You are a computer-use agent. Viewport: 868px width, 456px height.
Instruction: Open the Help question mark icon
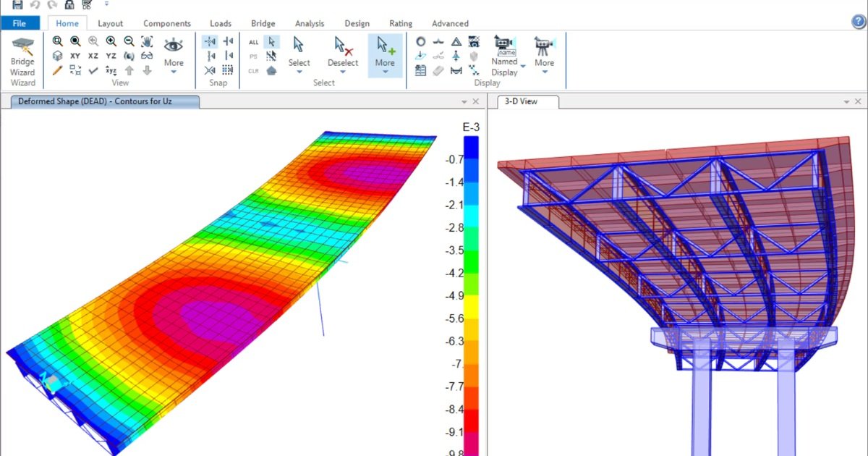click(859, 21)
